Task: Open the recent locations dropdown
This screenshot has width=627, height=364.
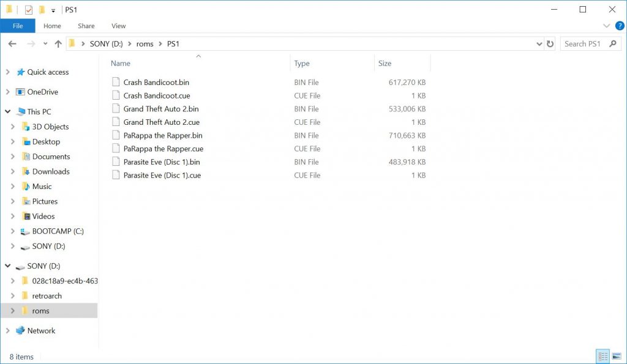Action: tap(45, 44)
